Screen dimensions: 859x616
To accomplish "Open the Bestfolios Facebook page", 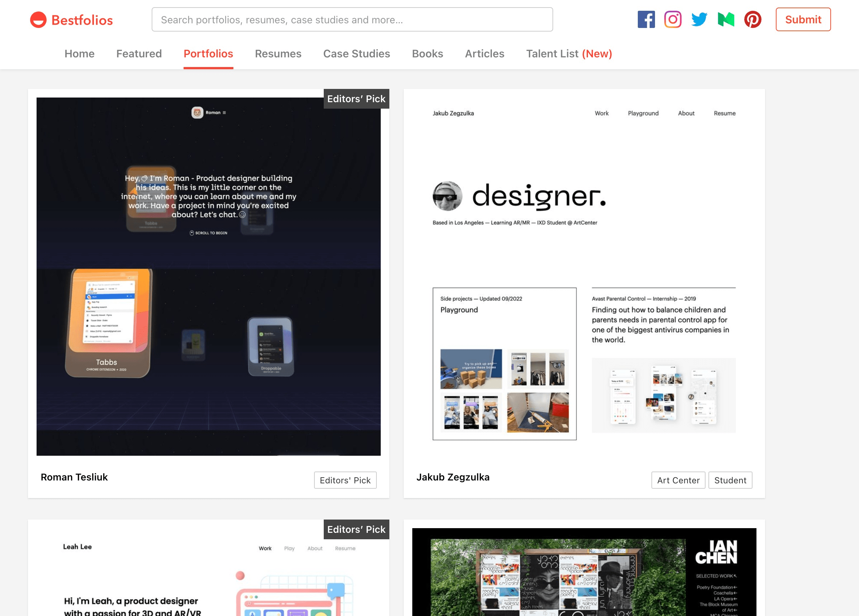I will 646,19.
